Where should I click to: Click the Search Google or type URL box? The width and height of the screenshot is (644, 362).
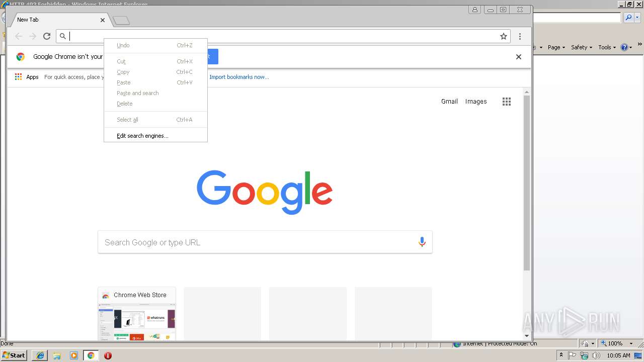click(265, 242)
